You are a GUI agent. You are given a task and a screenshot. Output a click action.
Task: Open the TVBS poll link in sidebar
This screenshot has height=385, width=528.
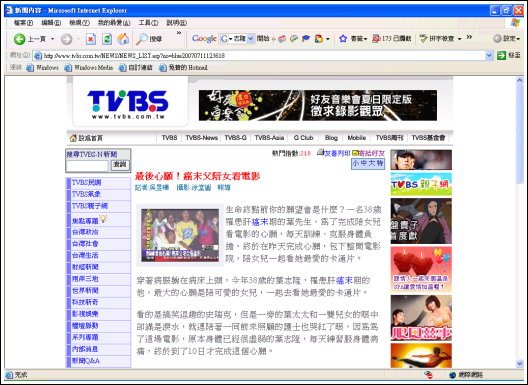(86, 183)
